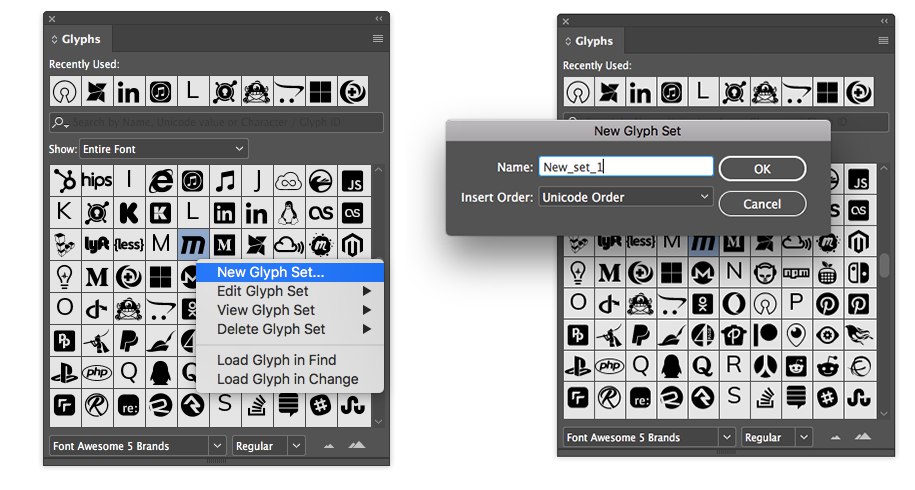Open the Insert Order Unicode Order dropdown
Viewport: 915px width, 490px height.
pos(626,197)
